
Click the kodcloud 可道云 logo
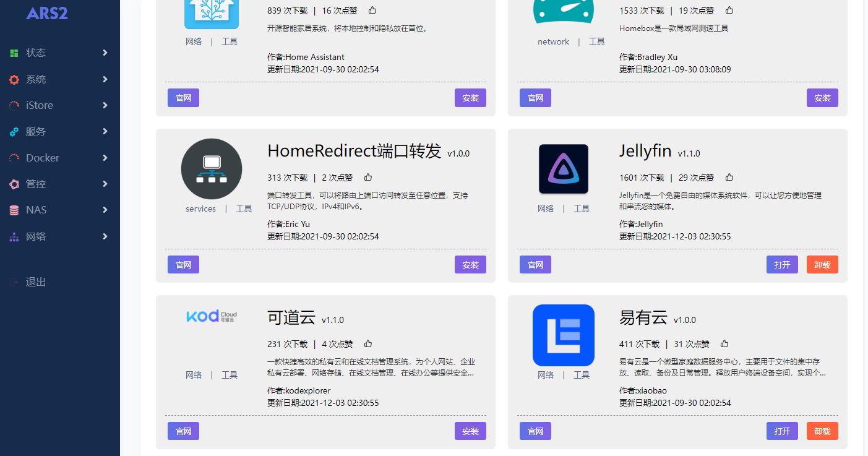click(x=212, y=316)
